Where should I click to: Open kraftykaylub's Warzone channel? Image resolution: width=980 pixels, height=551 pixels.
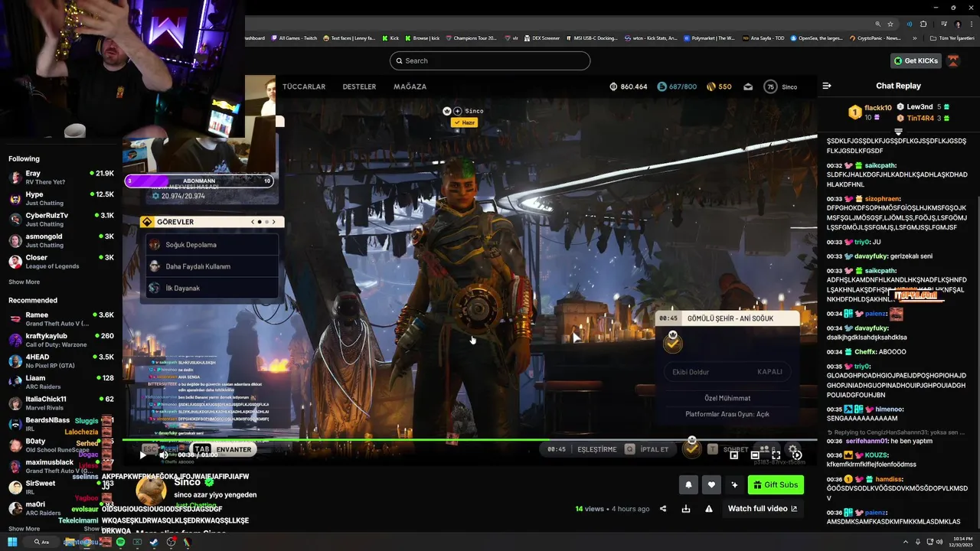click(x=61, y=340)
